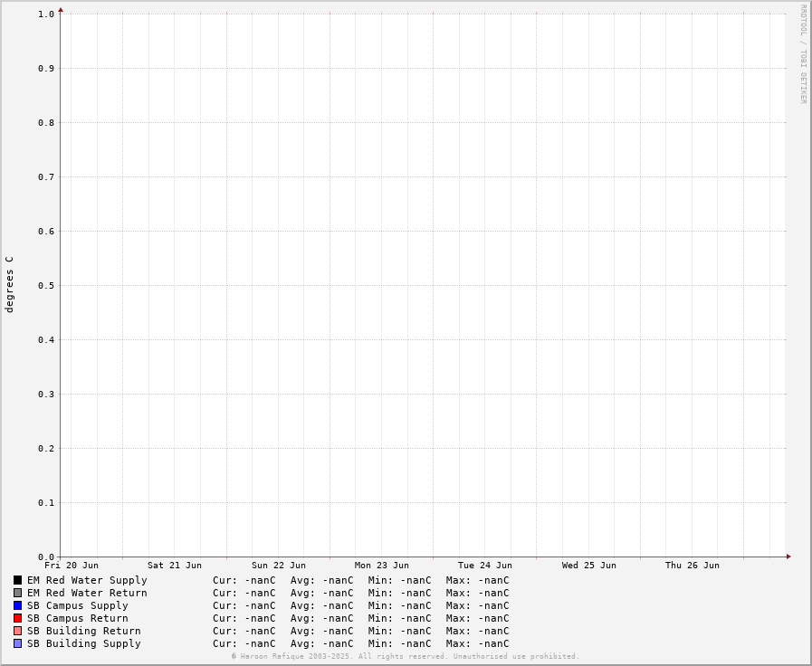Click the EM Red Water Supply legend label
Viewport: 812px width, 666px height.
(87, 580)
